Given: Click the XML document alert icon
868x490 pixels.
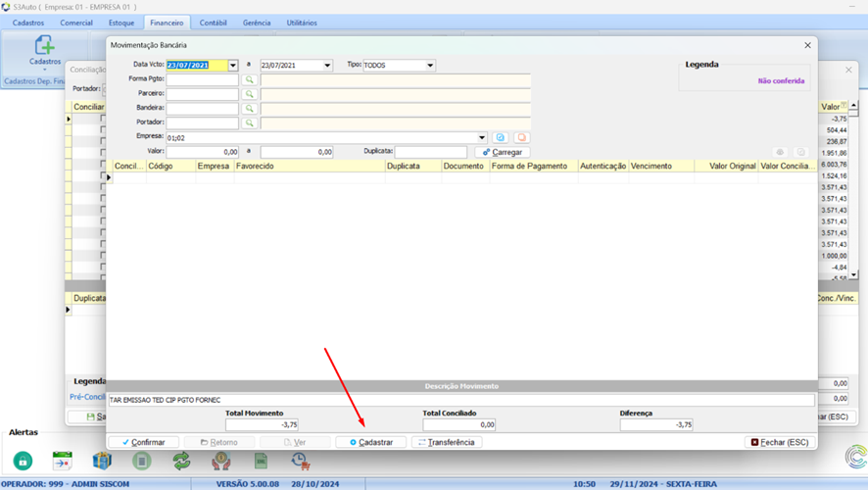Looking at the screenshot, I should (261, 461).
